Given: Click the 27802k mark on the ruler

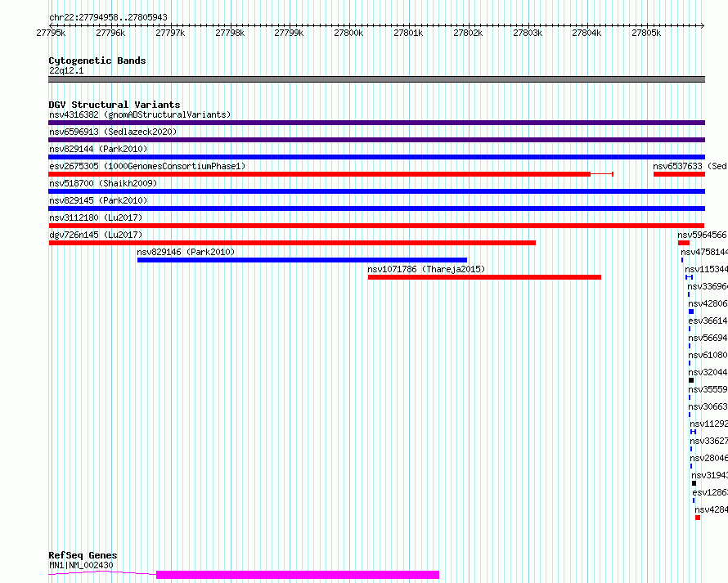Looking at the screenshot, I should tap(468, 33).
